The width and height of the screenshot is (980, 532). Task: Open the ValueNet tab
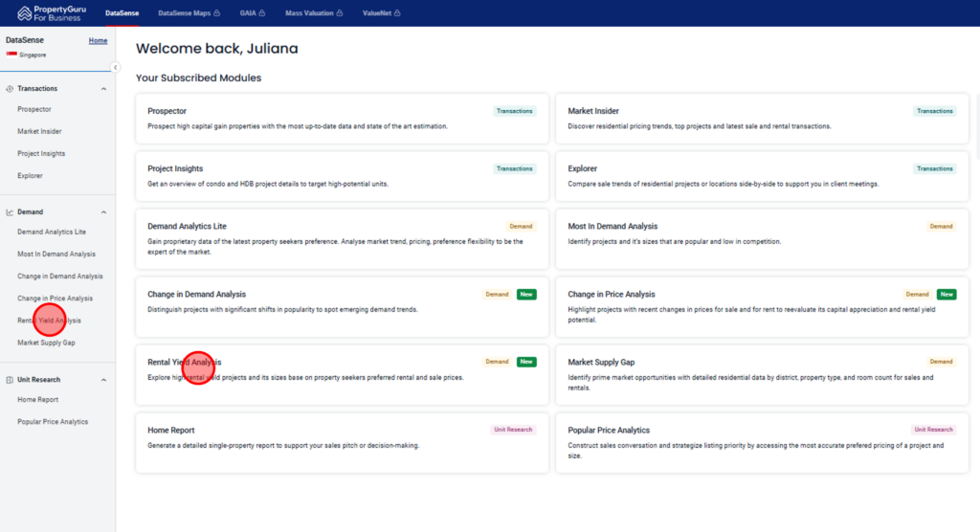(381, 13)
